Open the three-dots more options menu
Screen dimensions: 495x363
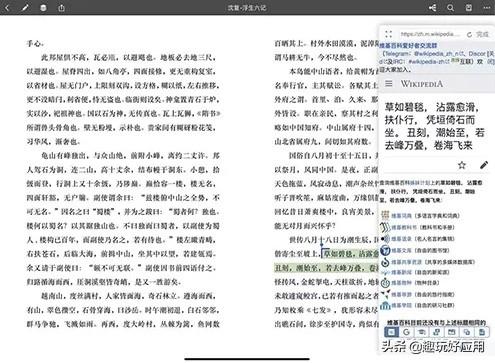487,8
